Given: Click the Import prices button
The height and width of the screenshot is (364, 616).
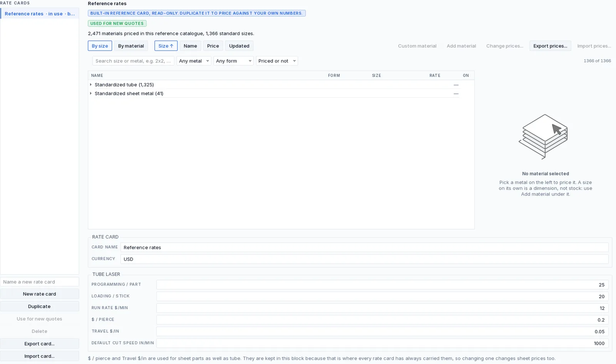Looking at the screenshot, I should 594,46.
